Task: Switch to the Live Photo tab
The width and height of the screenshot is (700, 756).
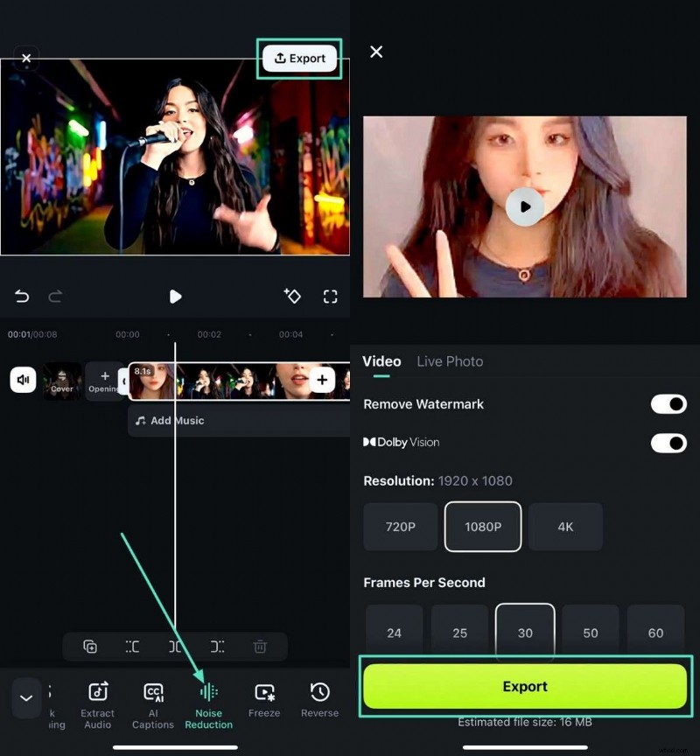Action: (x=450, y=361)
